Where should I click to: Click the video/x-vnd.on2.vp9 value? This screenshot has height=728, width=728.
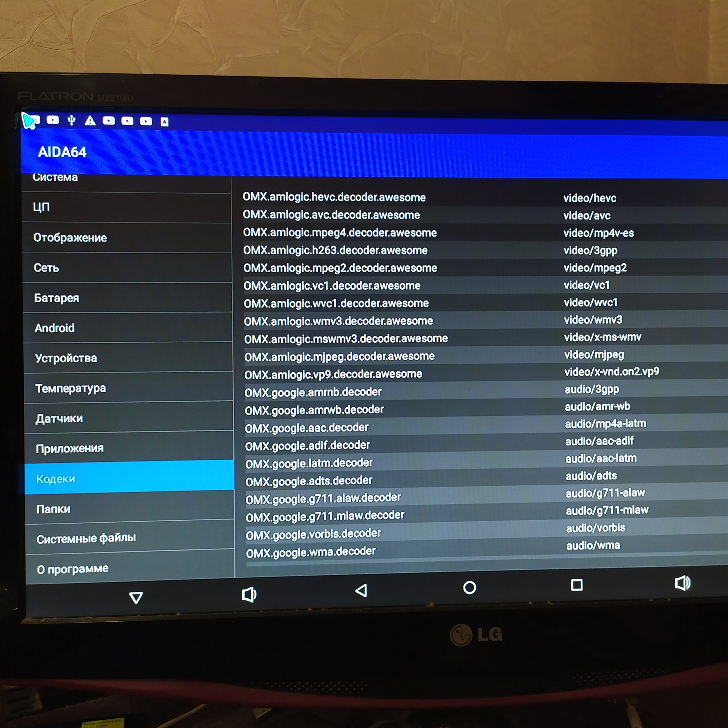612,372
